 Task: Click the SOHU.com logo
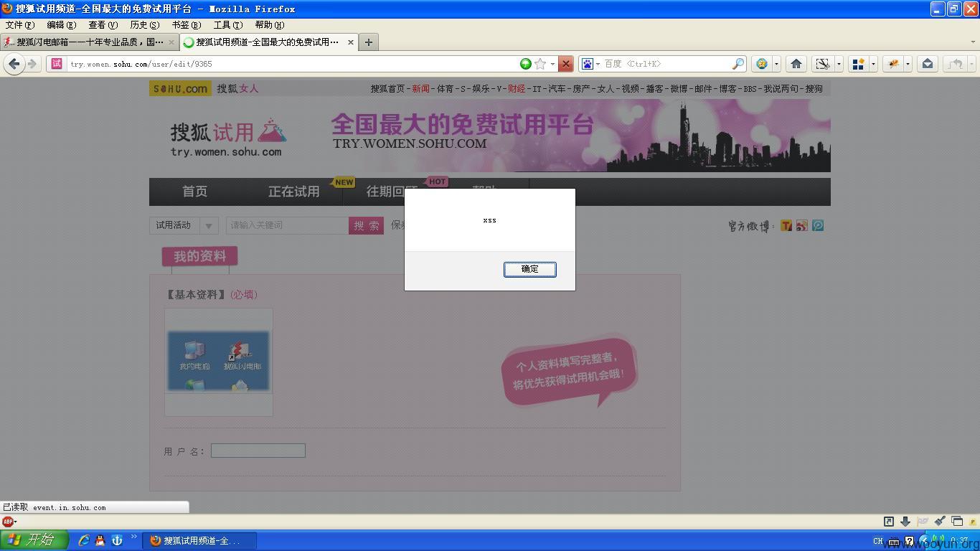tap(180, 88)
